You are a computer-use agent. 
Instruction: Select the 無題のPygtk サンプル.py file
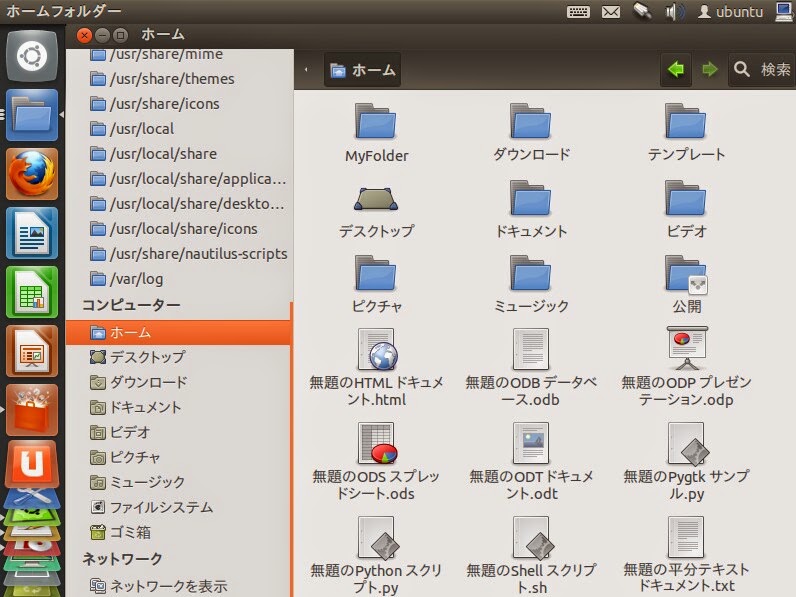coord(688,444)
